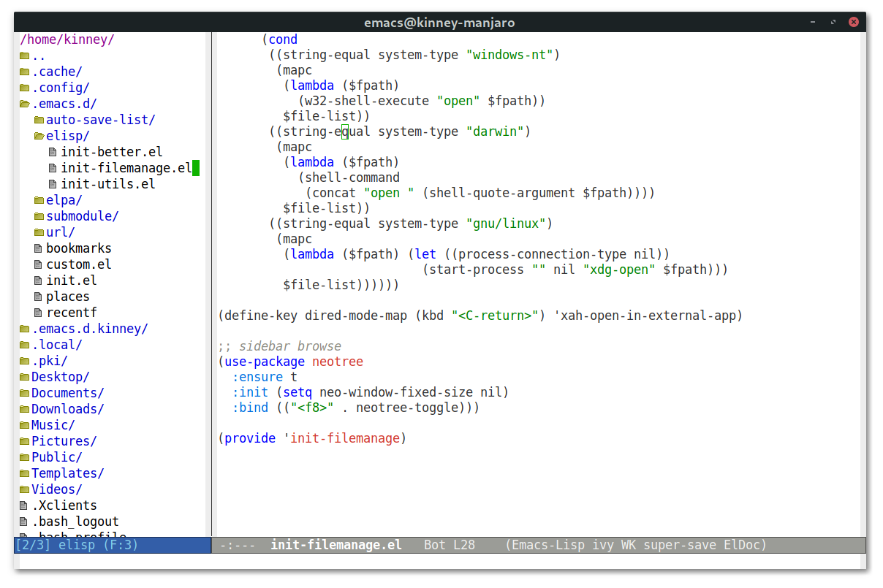
Task: Click the open-folder icon next to elisp/
Action: [x=38, y=135]
